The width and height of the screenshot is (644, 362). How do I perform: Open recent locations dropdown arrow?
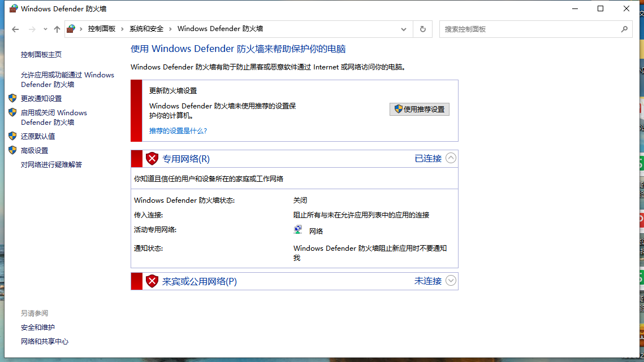point(45,29)
